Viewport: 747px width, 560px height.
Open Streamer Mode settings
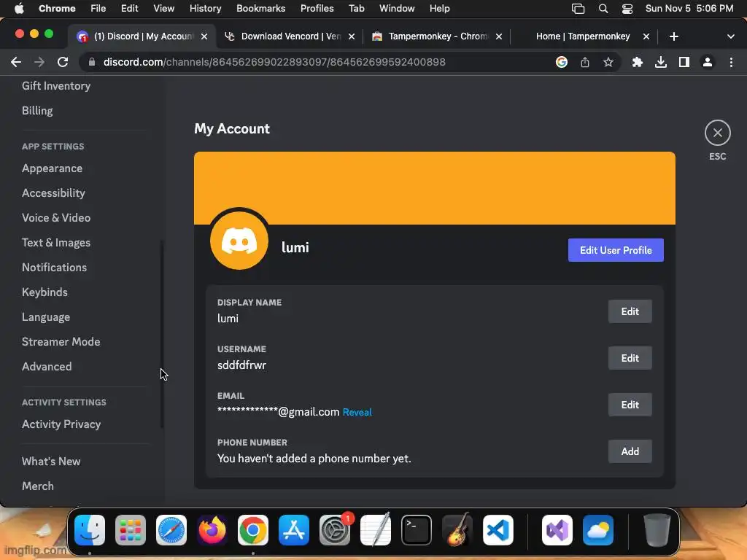point(61,341)
